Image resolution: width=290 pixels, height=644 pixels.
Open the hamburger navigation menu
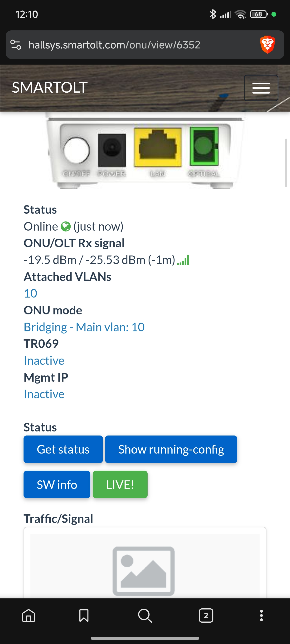point(261,88)
